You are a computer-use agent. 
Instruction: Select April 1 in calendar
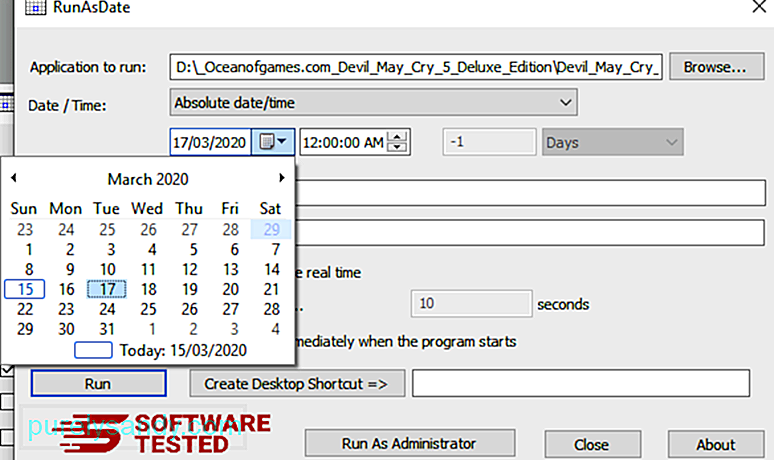click(152, 329)
